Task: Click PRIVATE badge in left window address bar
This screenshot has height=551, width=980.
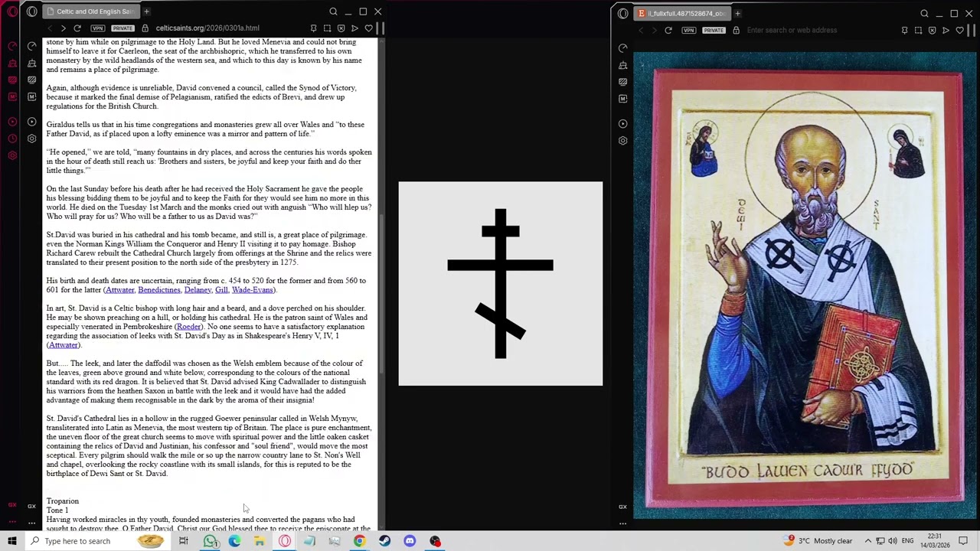Action: [122, 28]
